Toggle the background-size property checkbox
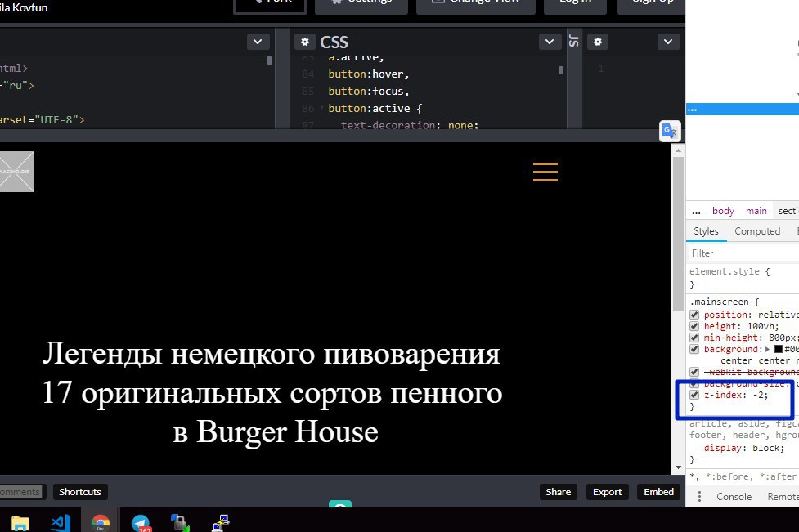The image size is (799, 532). [694, 383]
